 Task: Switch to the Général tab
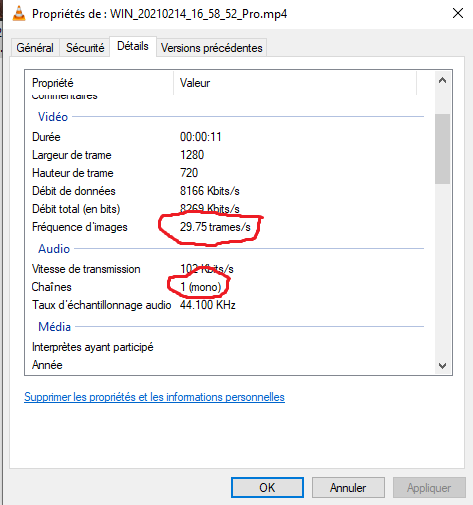tap(35, 48)
